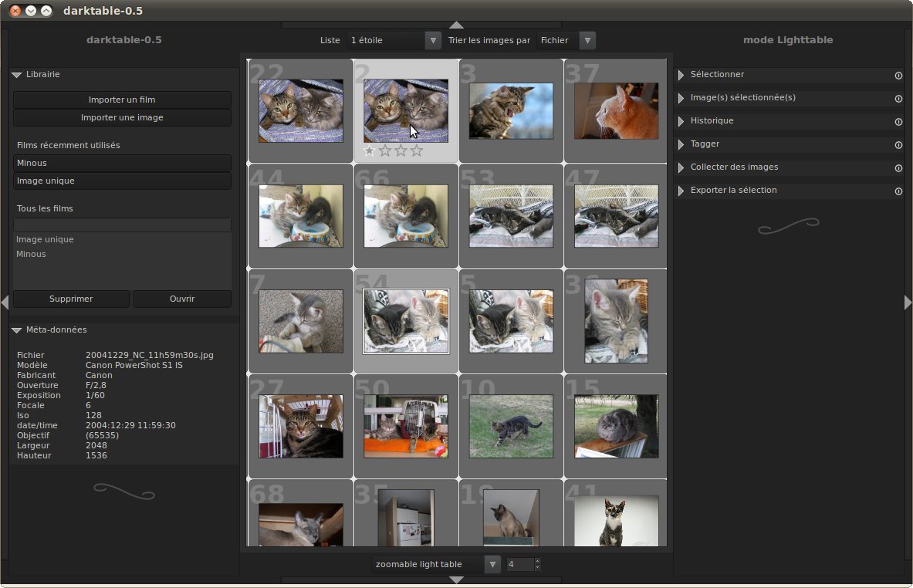Collapse the right side panel arrow
The height and width of the screenshot is (588, 913).
(908, 302)
